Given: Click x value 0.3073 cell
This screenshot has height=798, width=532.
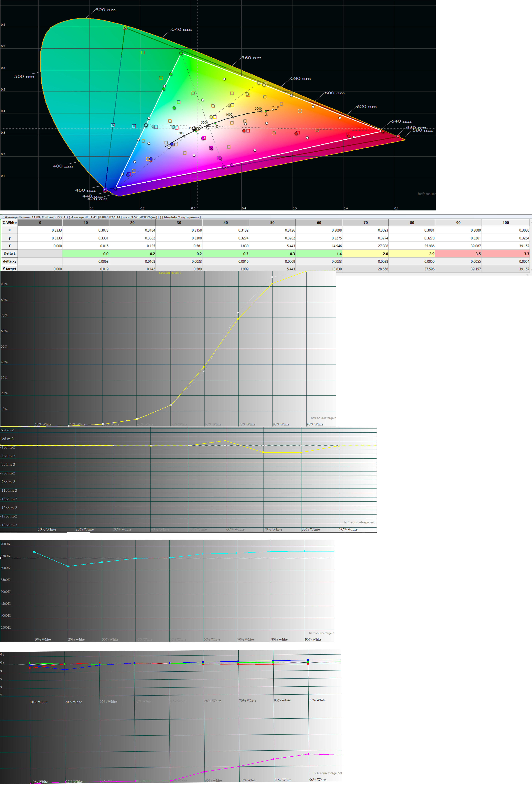Looking at the screenshot, I should [x=86, y=230].
